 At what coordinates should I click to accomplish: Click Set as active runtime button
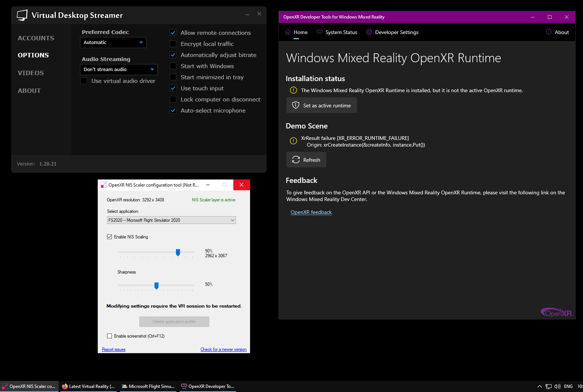click(322, 105)
